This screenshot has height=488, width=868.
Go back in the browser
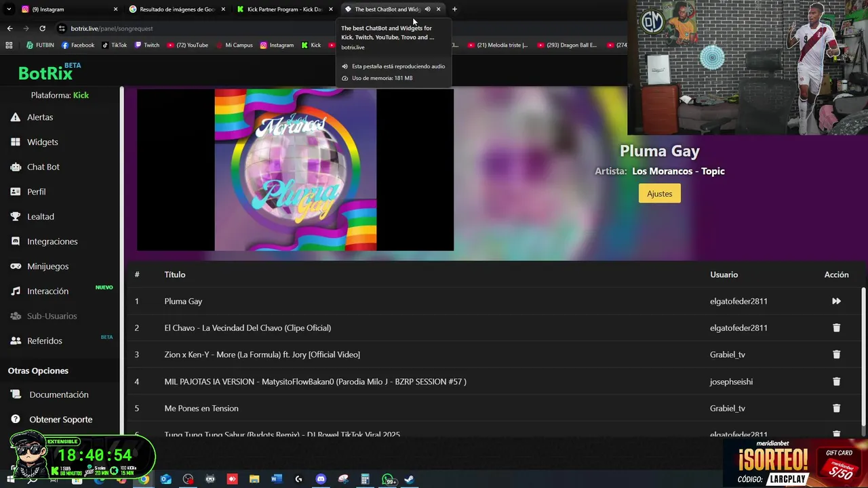9,28
